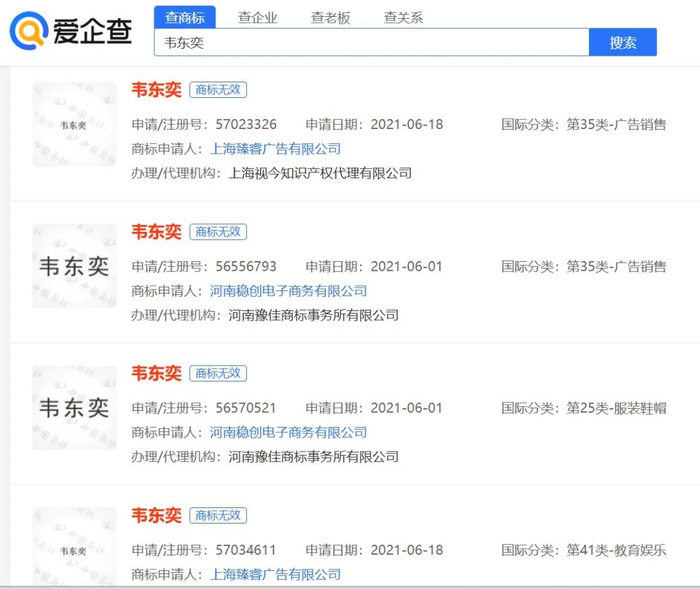This screenshot has height=589, width=700.
Task: Open trademark thumbnail for registration 57023326
Action: tap(74, 125)
